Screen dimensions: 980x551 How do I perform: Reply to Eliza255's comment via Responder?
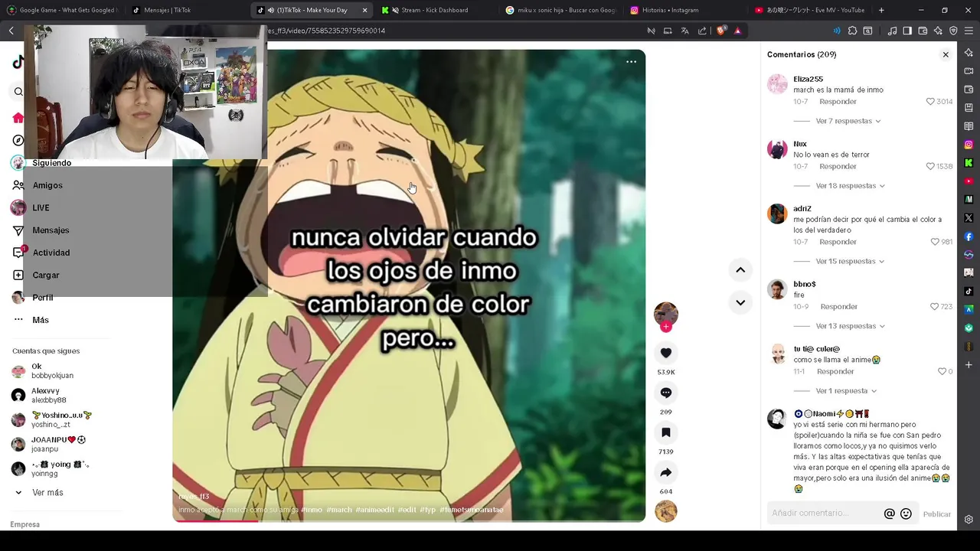(838, 102)
